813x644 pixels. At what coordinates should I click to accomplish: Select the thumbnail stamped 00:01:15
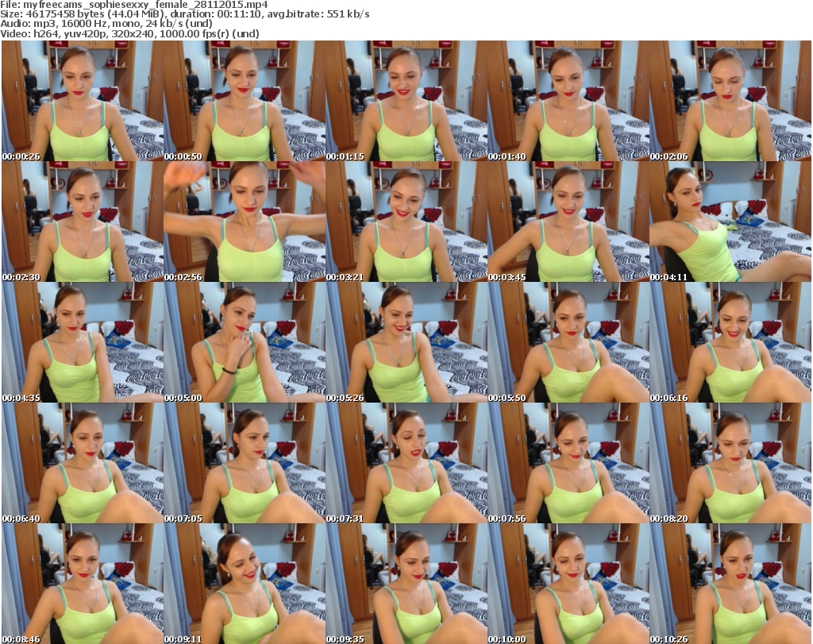coord(406,101)
